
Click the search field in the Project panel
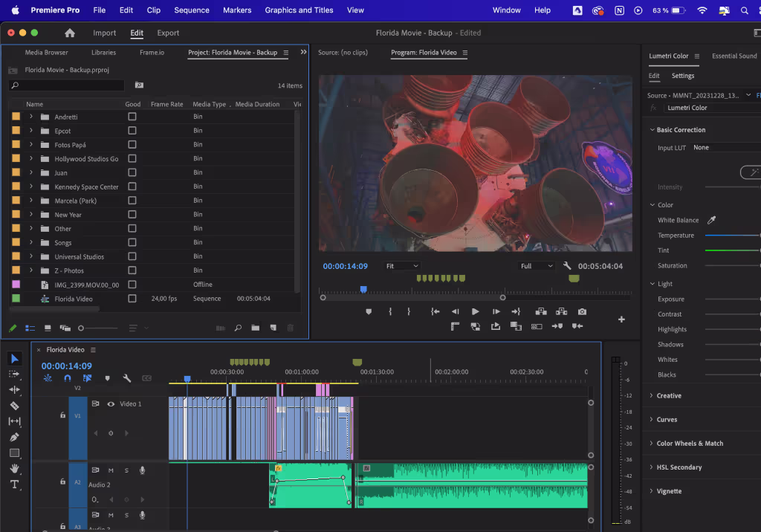pos(65,85)
